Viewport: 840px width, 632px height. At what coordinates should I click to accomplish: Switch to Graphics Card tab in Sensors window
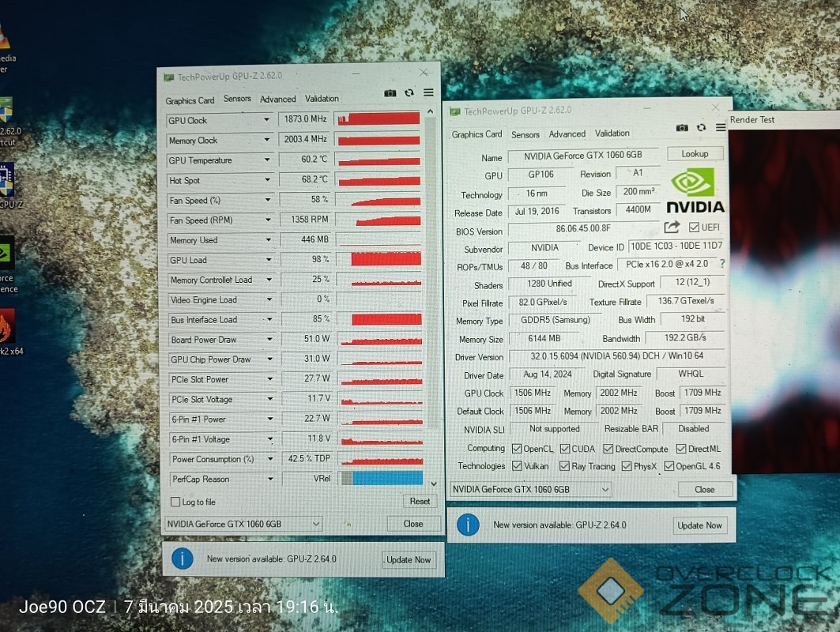(190, 100)
